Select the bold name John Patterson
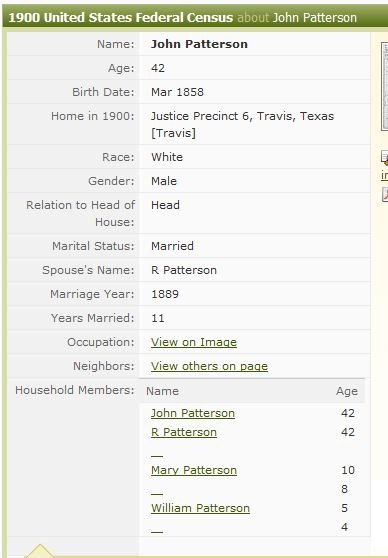The image size is (388, 558). (x=199, y=44)
